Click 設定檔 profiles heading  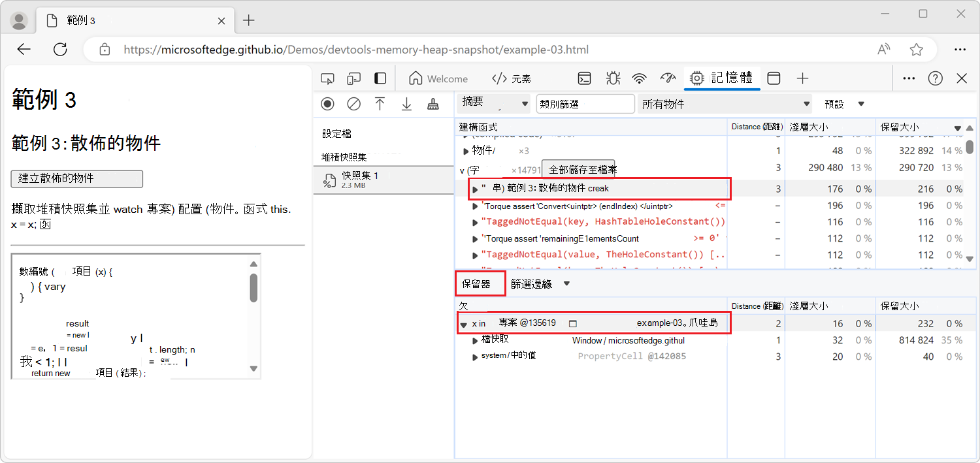(x=336, y=133)
